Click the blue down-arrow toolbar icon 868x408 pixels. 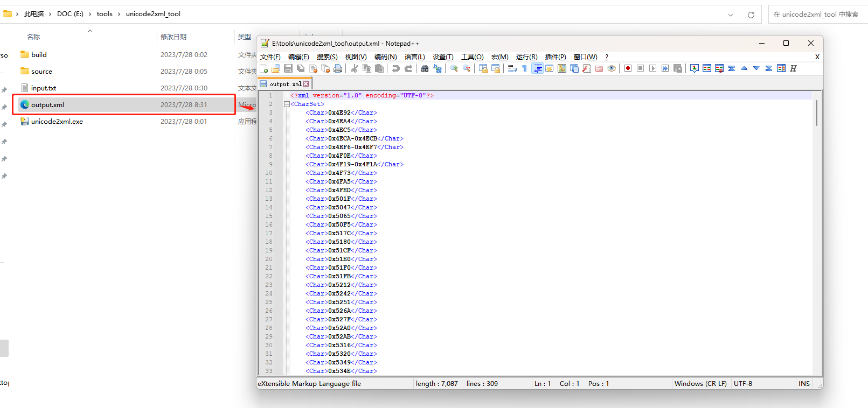tap(756, 68)
